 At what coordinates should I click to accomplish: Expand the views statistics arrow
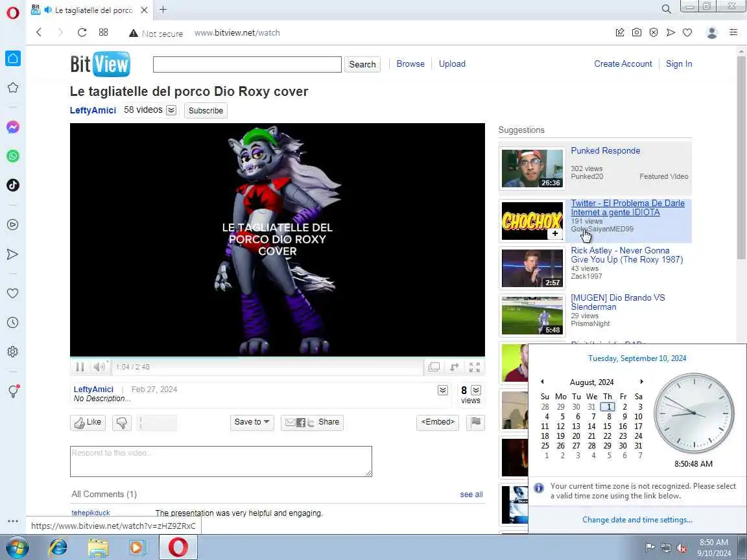click(x=475, y=390)
